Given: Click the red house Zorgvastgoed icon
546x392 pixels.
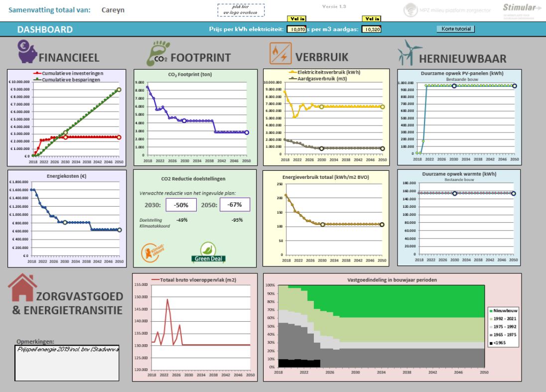Looking at the screenshot, I should tap(21, 289).
